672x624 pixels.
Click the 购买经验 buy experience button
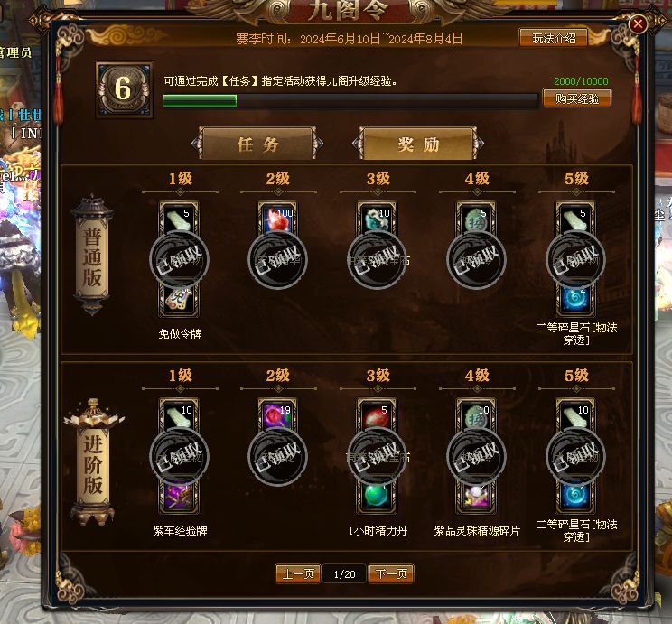(x=577, y=98)
